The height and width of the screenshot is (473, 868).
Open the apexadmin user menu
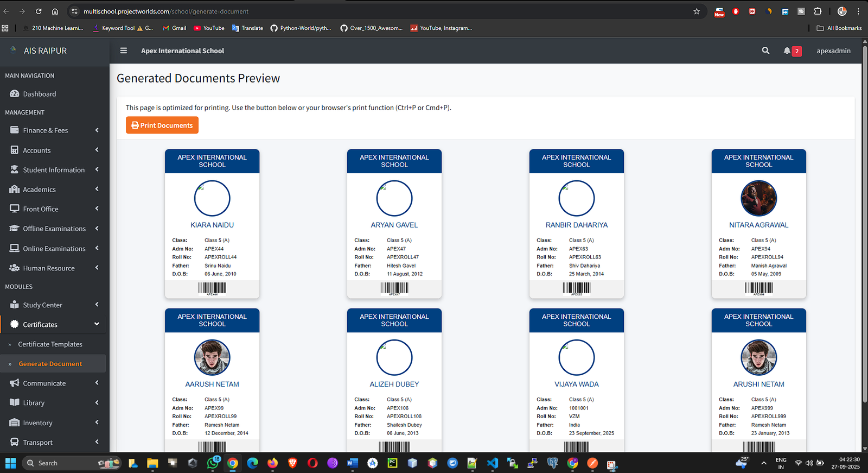(833, 51)
